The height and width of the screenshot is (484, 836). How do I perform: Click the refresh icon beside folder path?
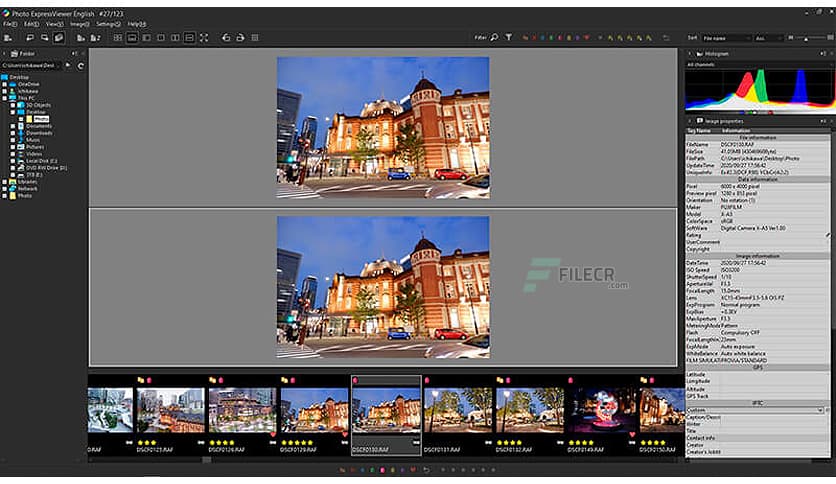81,66
